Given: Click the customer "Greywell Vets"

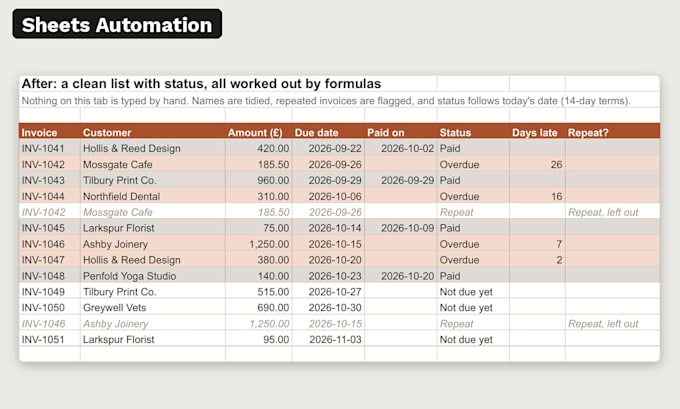Looking at the screenshot, I should [x=114, y=308].
